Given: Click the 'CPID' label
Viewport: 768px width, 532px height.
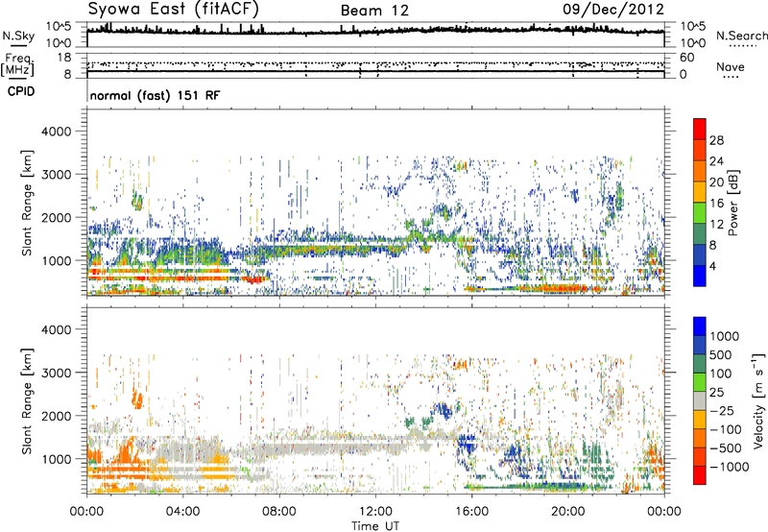Looking at the screenshot, I should 20,91.
